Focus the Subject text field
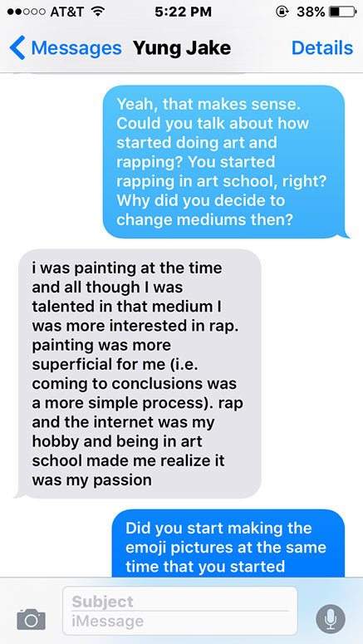This screenshot has height=644, width=363. tap(180, 602)
